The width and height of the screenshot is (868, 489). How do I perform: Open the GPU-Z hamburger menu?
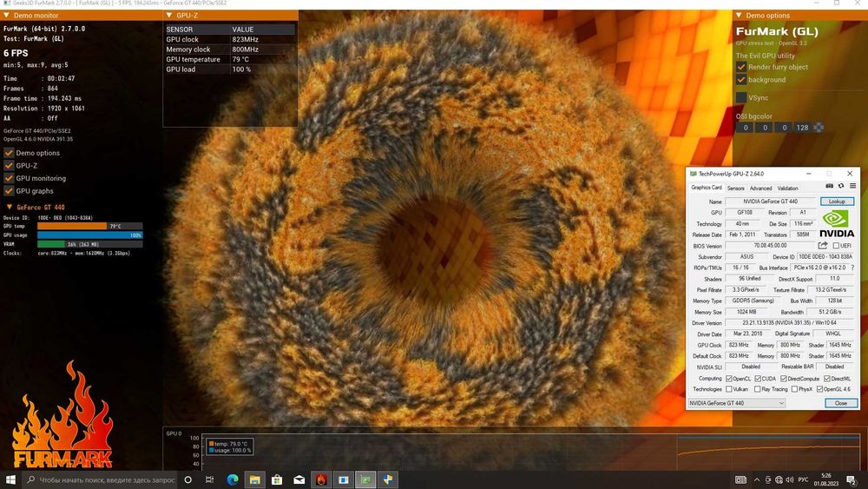pos(852,186)
